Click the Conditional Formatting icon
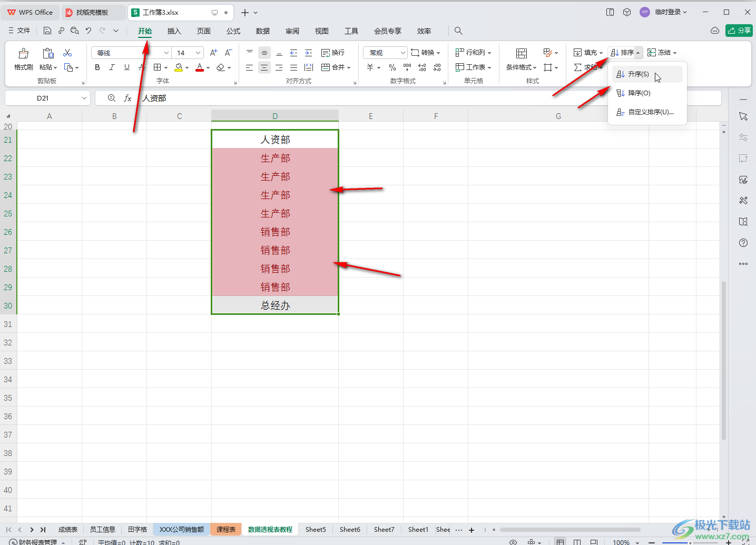Viewport: 756px width, 545px height. pos(521,53)
